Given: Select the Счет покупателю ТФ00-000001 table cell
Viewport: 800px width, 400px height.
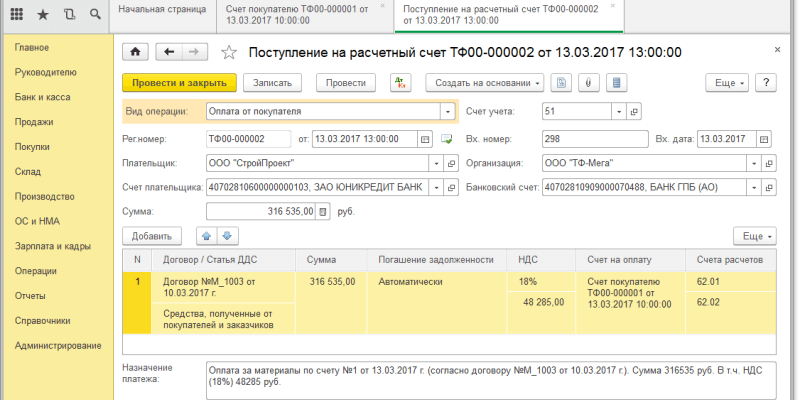Looking at the screenshot, I should pos(631,303).
